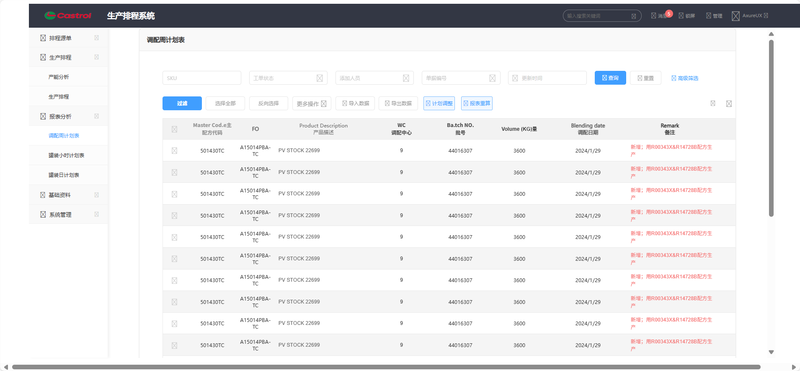Screen dimensions: 800x371
Task: Open the 灌装小时计划表 submenu item
Action: (68, 155)
